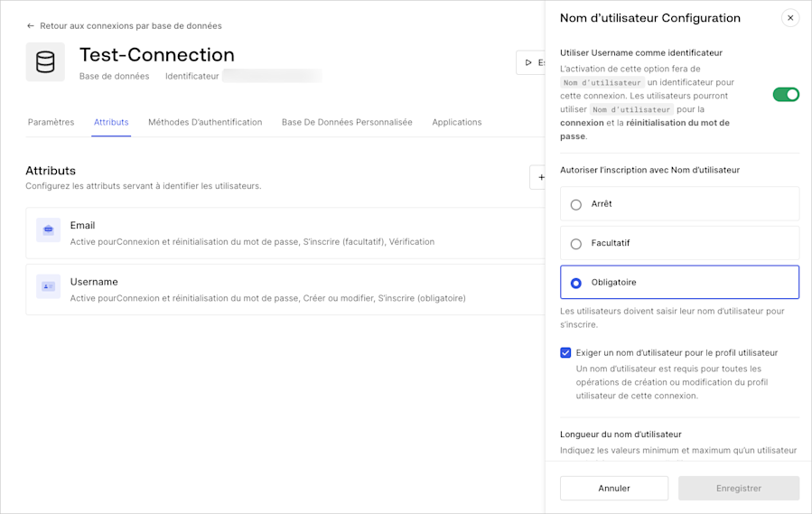
Task: Click the Longueur du nom d'utilisateur heading
Action: pos(621,435)
